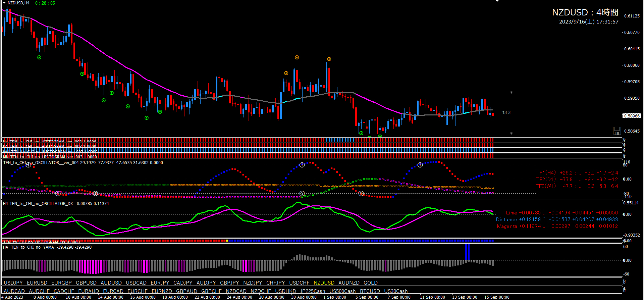Open USDHKD symbol chart
Screen dimensions: 644x300
(285, 291)
